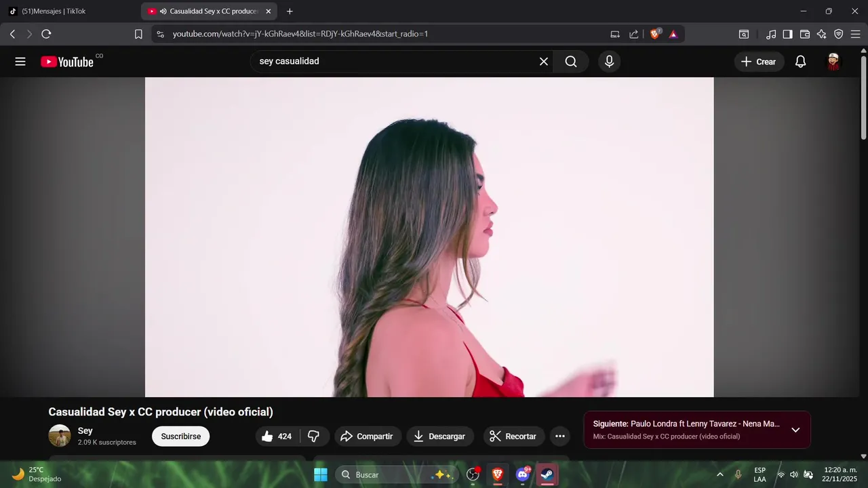Open a new browser tab
Screen dimensions: 868x488
pyautogui.click(x=290, y=12)
